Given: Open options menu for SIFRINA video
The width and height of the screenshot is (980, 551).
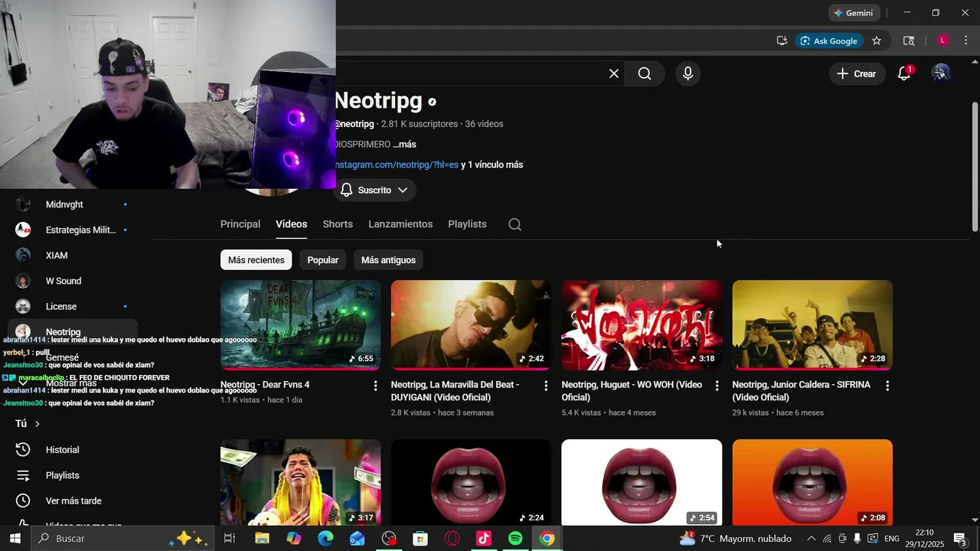Looking at the screenshot, I should tap(887, 386).
